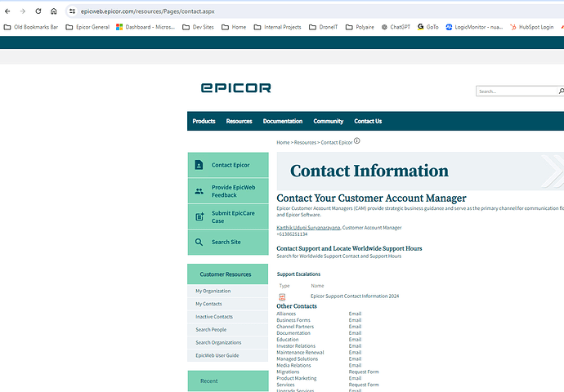Screen dimensions: 564x392
Task: Open the Karthik Udupi Suryanarayana link
Action: [x=308, y=227]
